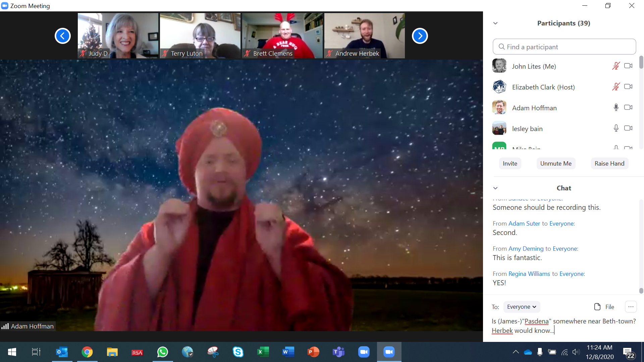Screen dimensions: 644x362
Task: Open Microsoft Teams from the taskbar
Action: (339, 352)
